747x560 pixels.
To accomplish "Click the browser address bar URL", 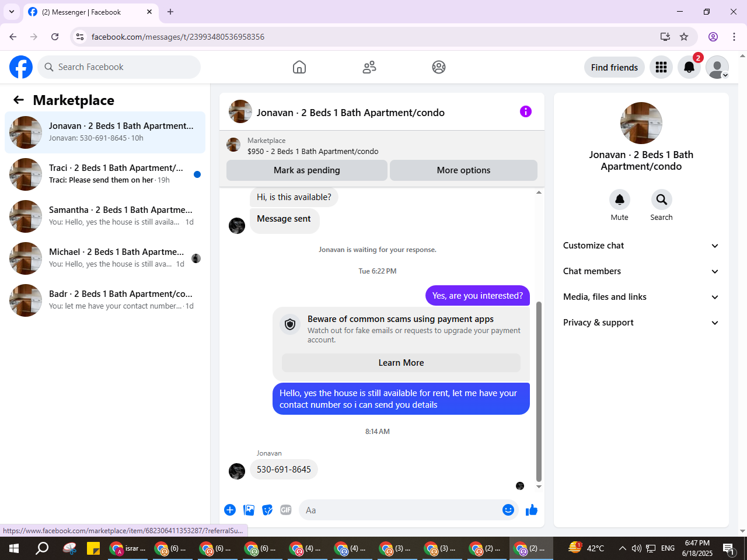I will 178,37.
